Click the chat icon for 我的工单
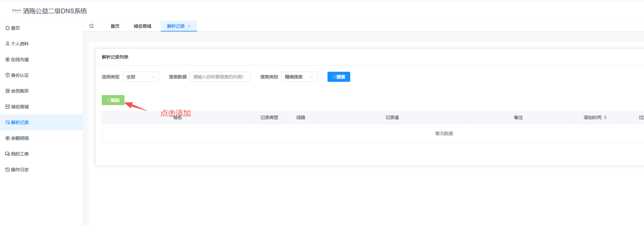 8,154
